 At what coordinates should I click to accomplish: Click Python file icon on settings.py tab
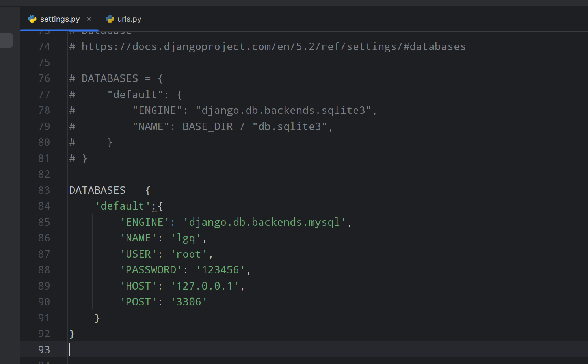click(32, 19)
